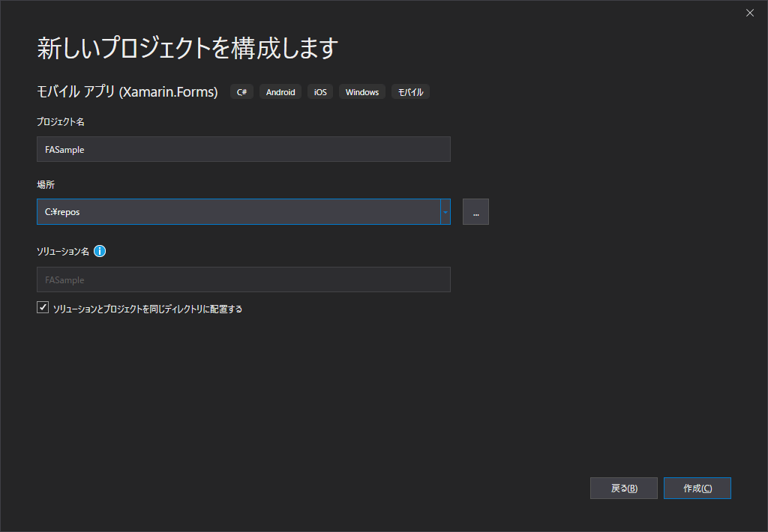Click the FASample project name field
This screenshot has height=532, width=768.
(x=243, y=149)
